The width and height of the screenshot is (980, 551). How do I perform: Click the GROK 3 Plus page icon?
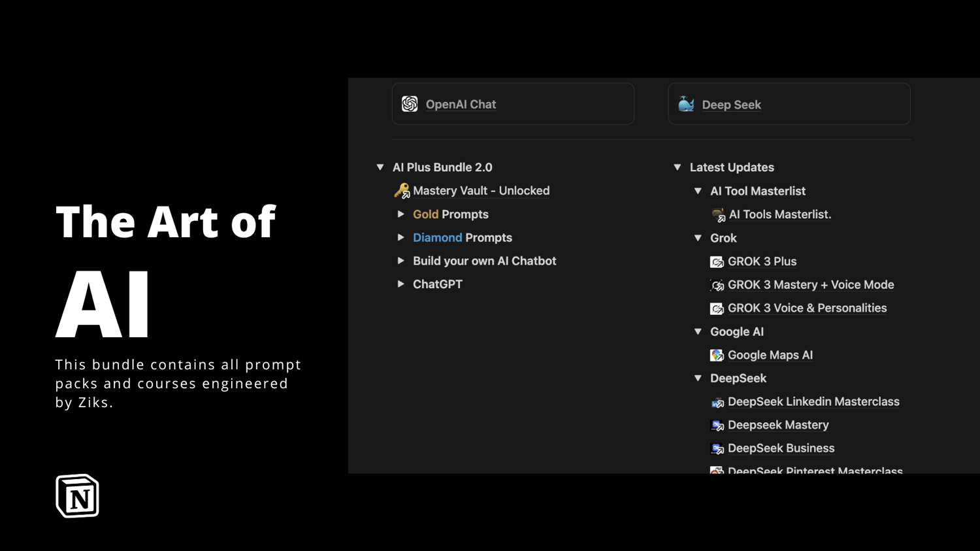pyautogui.click(x=717, y=262)
